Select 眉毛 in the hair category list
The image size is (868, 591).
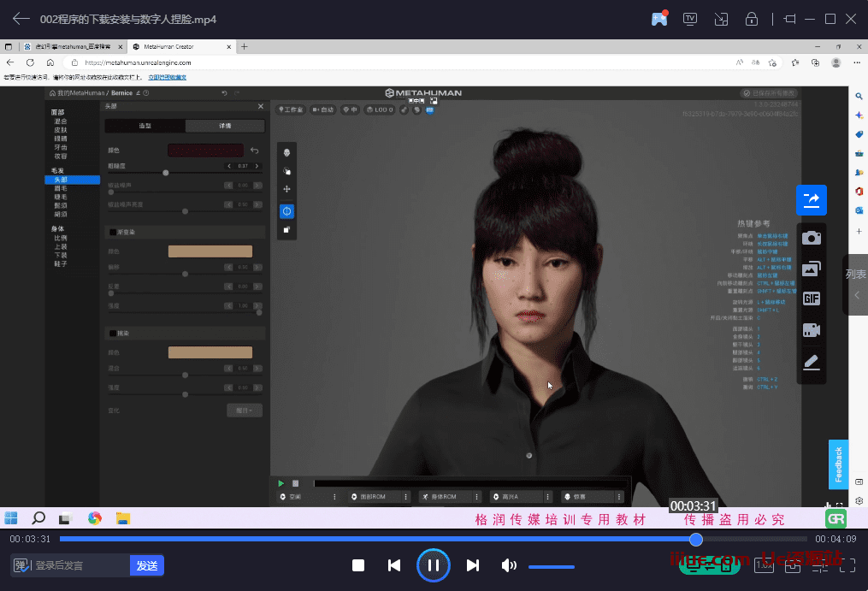pyautogui.click(x=61, y=189)
